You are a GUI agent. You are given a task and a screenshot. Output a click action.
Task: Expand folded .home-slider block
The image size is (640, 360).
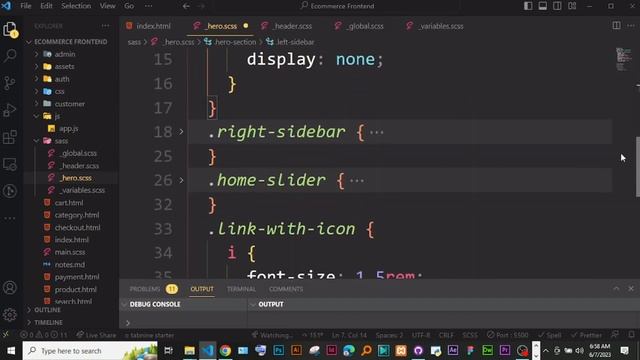point(181,180)
